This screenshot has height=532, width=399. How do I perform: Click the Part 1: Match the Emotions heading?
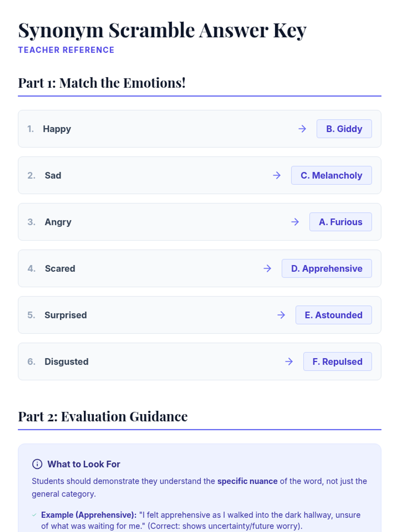(x=102, y=83)
